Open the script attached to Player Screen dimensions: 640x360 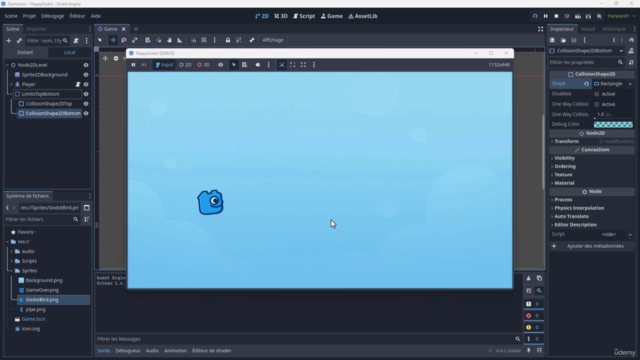(x=78, y=84)
